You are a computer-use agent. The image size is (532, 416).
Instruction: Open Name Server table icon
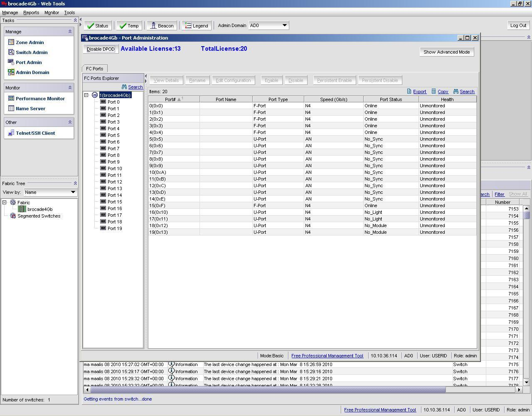11,108
